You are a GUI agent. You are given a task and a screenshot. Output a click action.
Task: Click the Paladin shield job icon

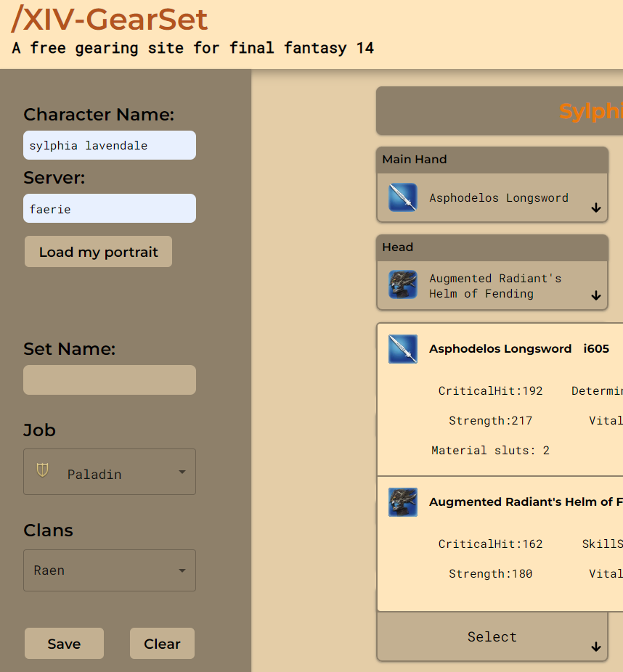[x=42, y=470]
